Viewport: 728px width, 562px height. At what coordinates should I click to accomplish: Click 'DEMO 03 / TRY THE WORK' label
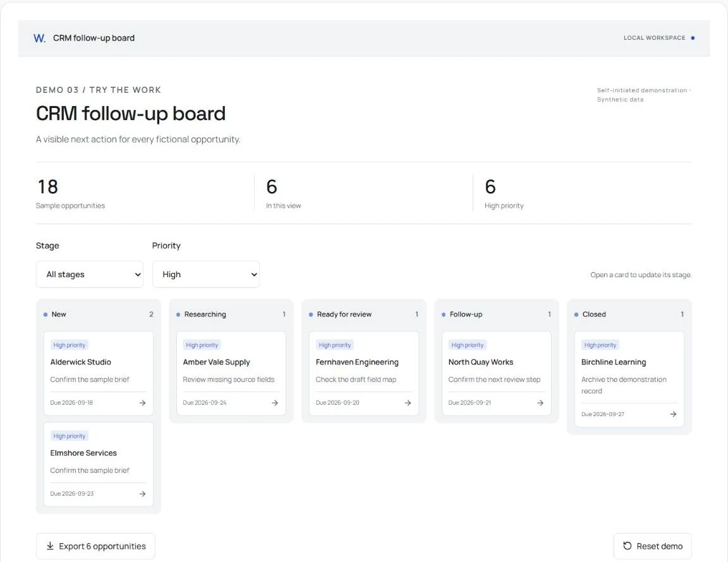coord(99,90)
